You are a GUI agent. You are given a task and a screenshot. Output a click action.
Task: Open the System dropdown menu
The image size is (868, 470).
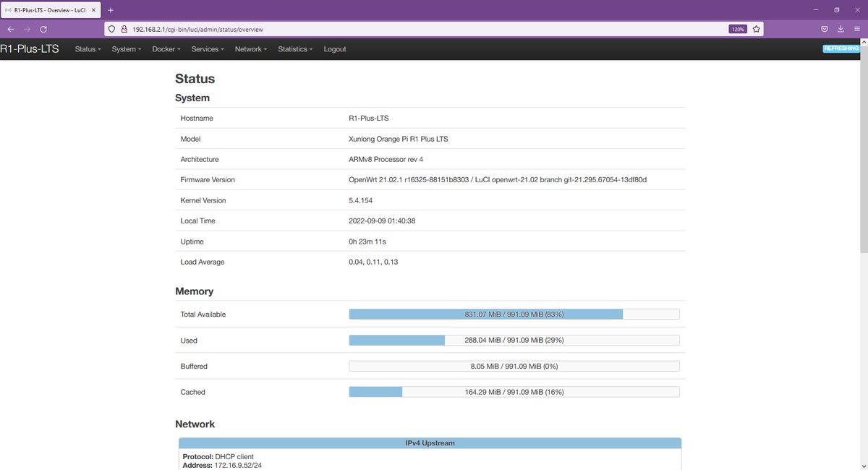pos(127,49)
